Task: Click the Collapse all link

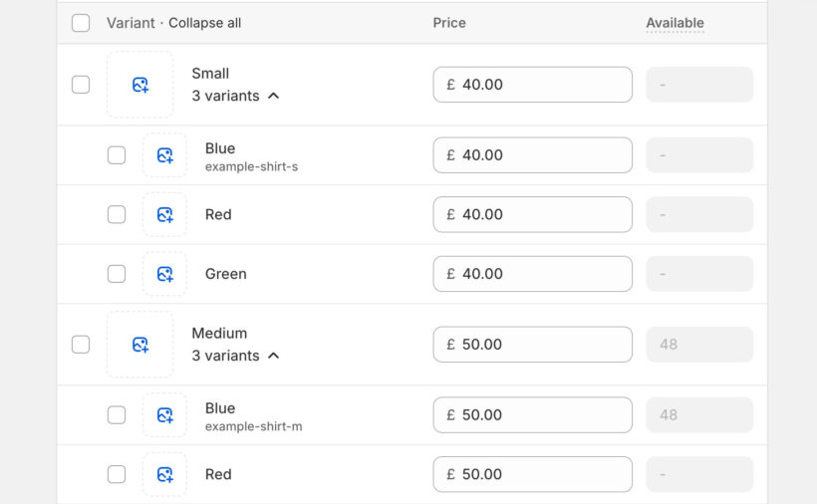Action: click(x=205, y=23)
